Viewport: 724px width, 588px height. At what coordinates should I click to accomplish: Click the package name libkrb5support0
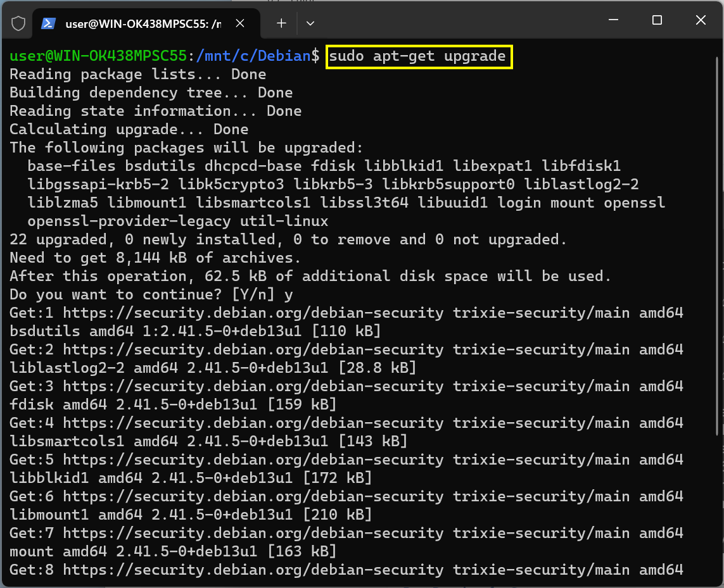click(448, 185)
